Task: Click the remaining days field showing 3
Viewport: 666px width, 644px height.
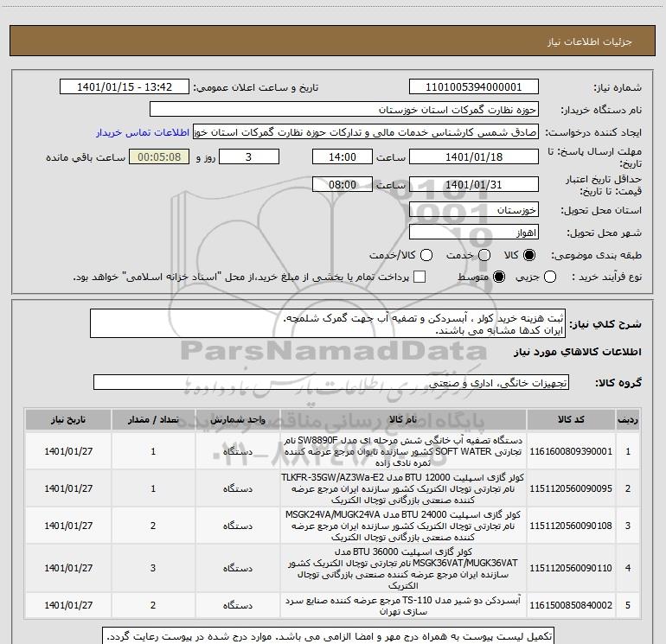Action: [248, 156]
